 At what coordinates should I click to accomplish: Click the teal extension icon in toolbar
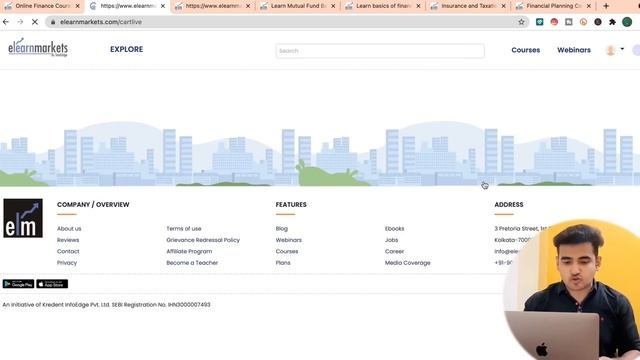540,22
